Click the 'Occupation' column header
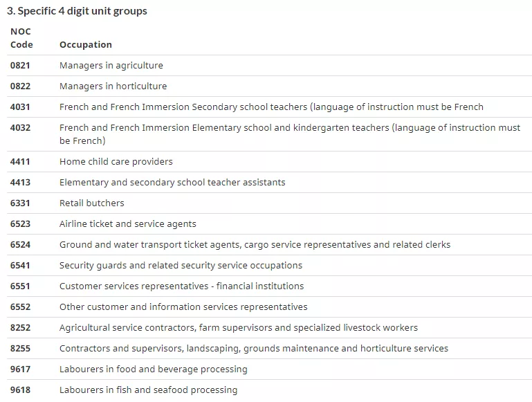Viewport: 532px width, 402px height. 85,44
